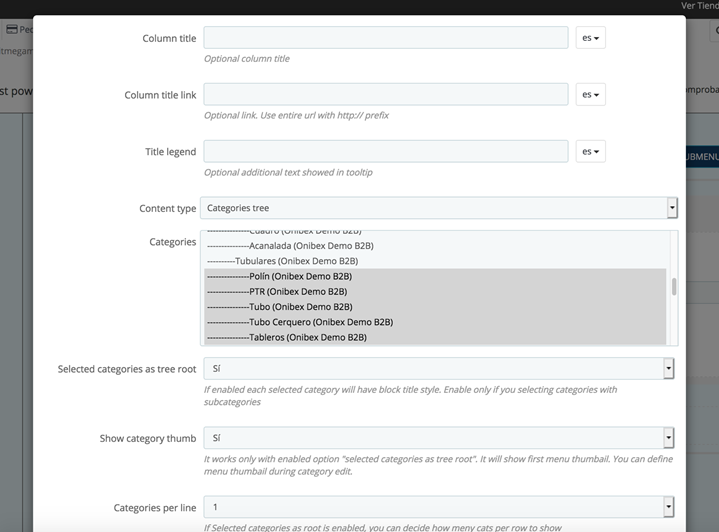Click the Column title link input field
The height and width of the screenshot is (532, 719).
(386, 95)
